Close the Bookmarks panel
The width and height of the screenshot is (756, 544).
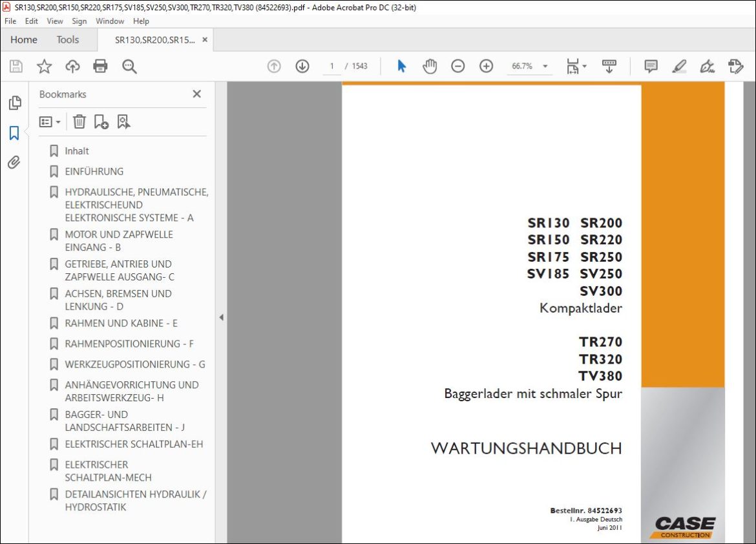pos(196,94)
